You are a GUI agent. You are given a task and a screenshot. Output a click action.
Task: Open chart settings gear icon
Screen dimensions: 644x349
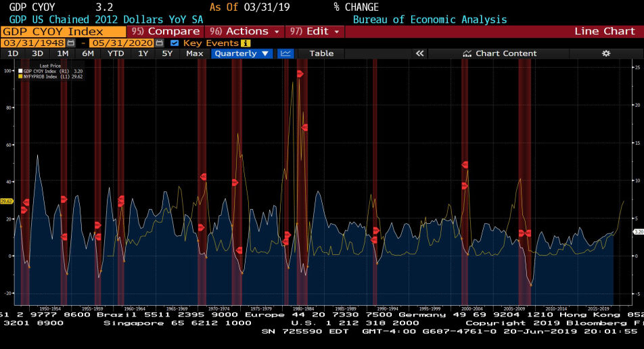[606, 53]
